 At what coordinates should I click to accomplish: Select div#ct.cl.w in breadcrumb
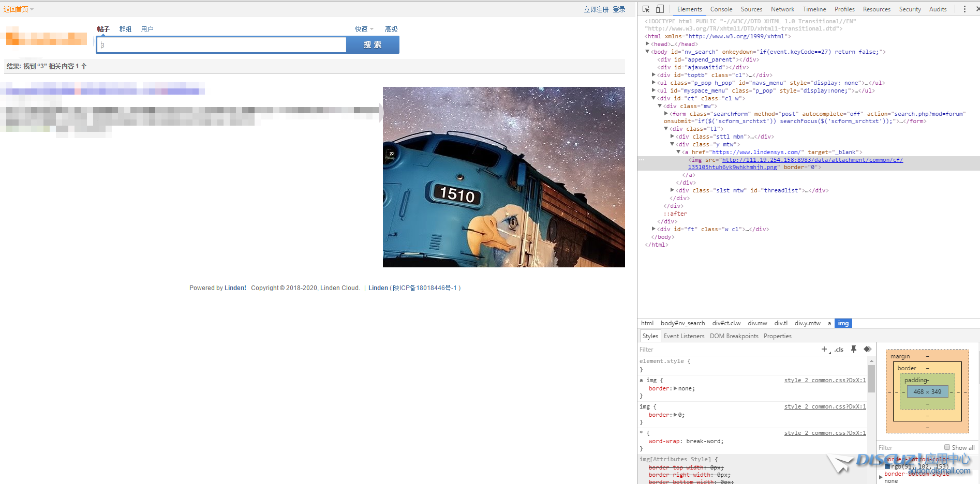point(726,323)
